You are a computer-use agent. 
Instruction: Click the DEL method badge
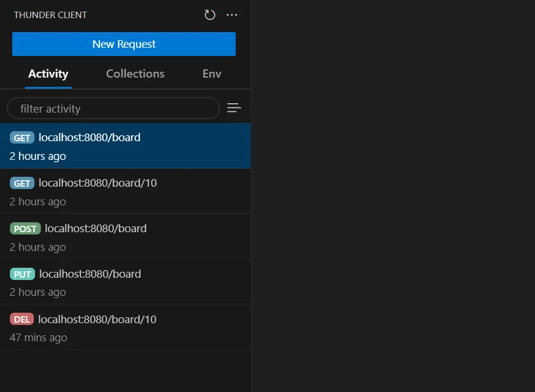tap(22, 320)
